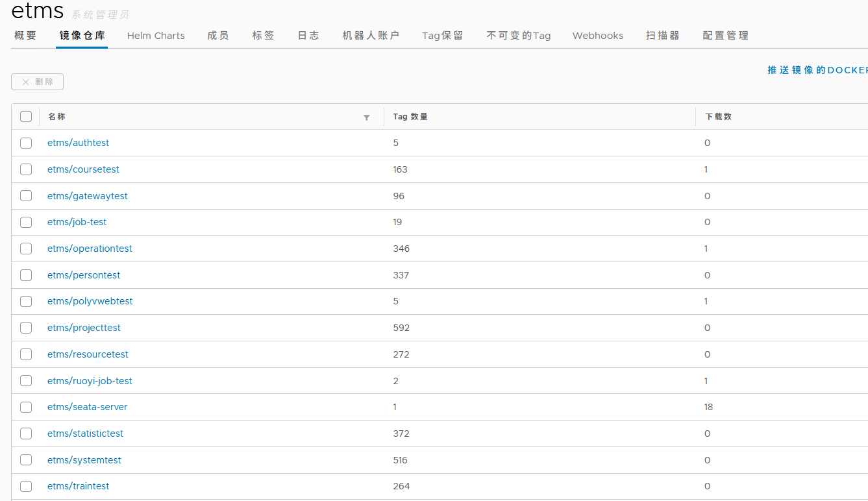This screenshot has width=868, height=501.
Task: Open the 配置管理 tab
Action: click(x=726, y=36)
